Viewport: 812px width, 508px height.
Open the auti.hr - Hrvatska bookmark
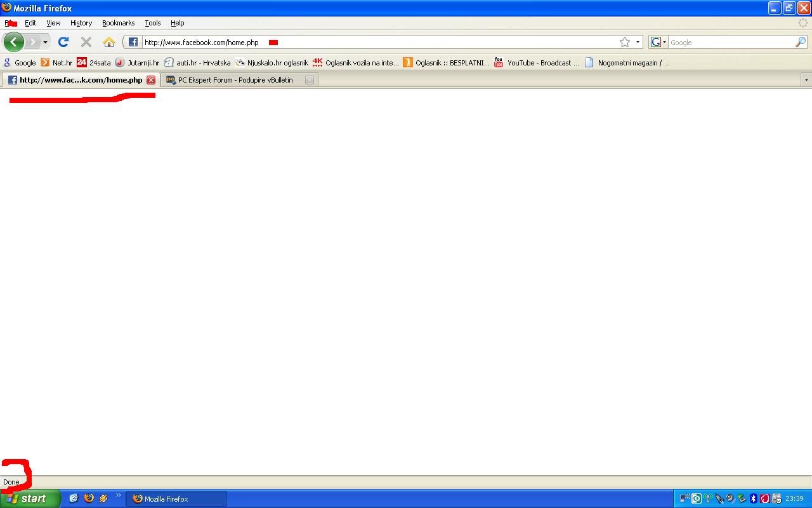tap(197, 63)
